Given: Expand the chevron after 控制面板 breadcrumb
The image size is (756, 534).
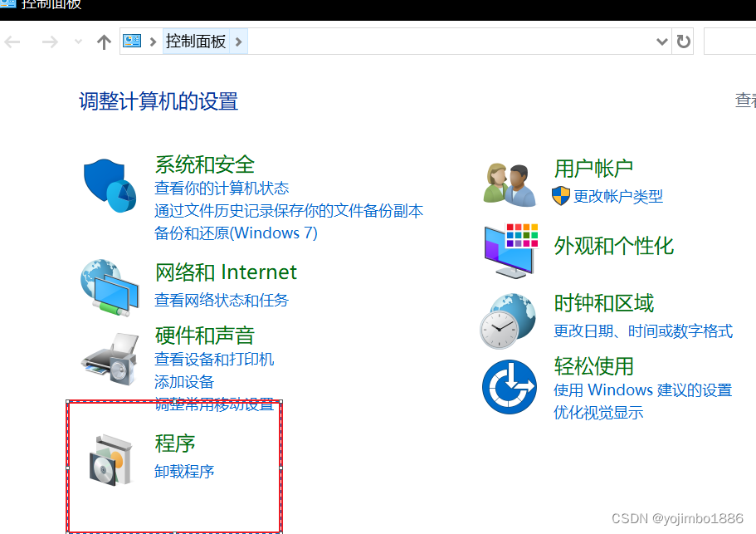Looking at the screenshot, I should click(x=238, y=42).
